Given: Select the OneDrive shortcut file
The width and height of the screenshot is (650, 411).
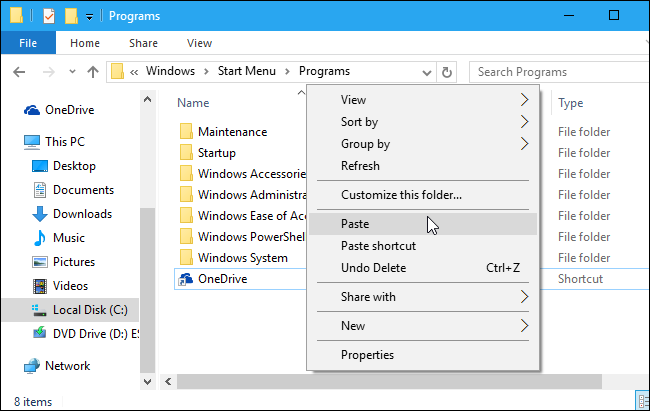Looking at the screenshot, I should [x=222, y=279].
